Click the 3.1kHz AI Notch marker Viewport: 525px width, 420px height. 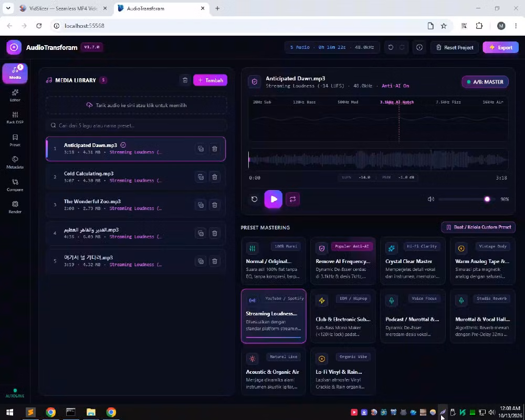tap(397, 102)
